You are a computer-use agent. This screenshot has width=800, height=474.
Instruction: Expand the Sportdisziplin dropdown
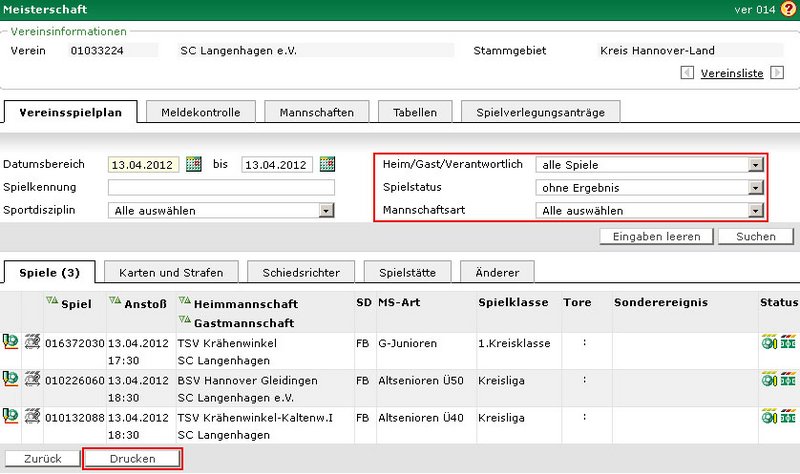pos(326,210)
